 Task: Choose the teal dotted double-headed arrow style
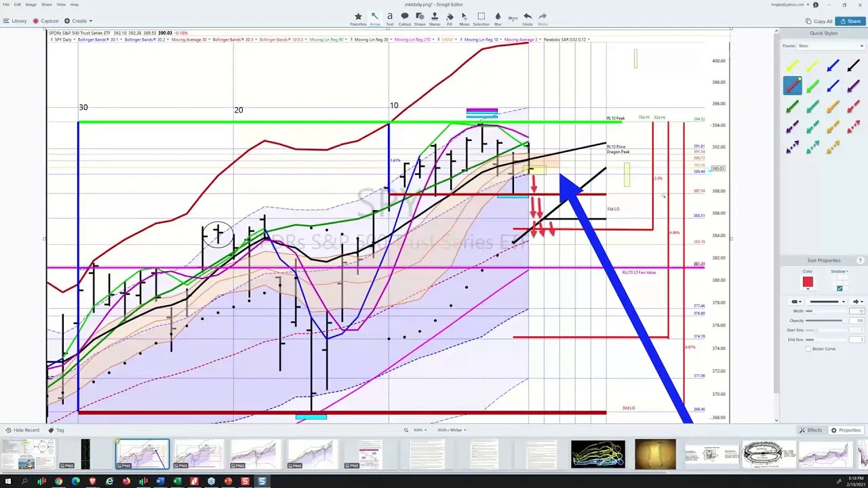(x=812, y=147)
